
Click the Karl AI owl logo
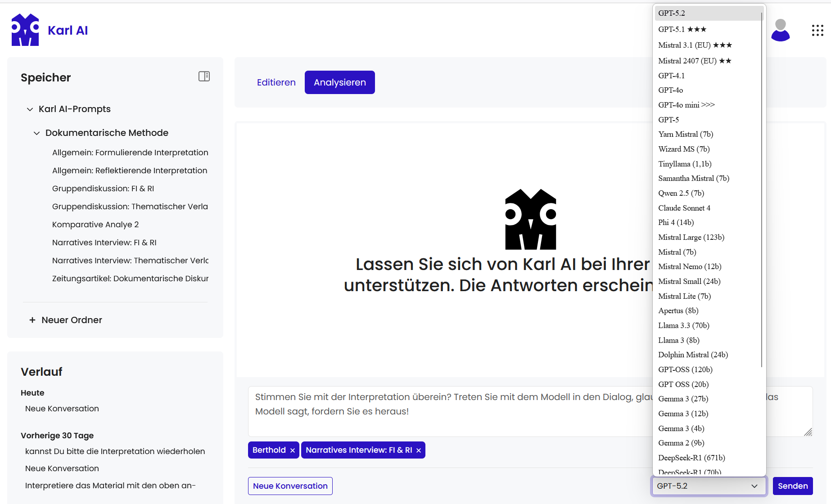[25, 30]
